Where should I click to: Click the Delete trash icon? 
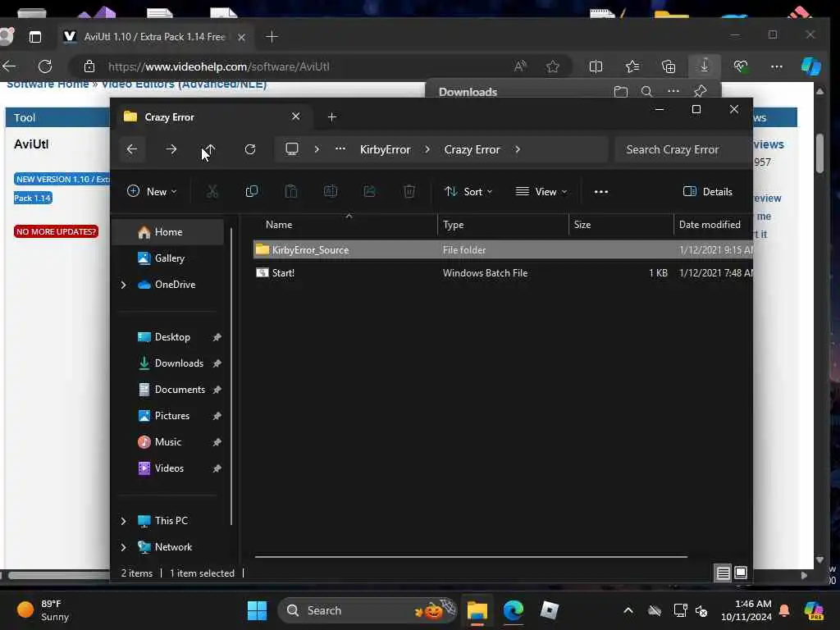click(409, 191)
